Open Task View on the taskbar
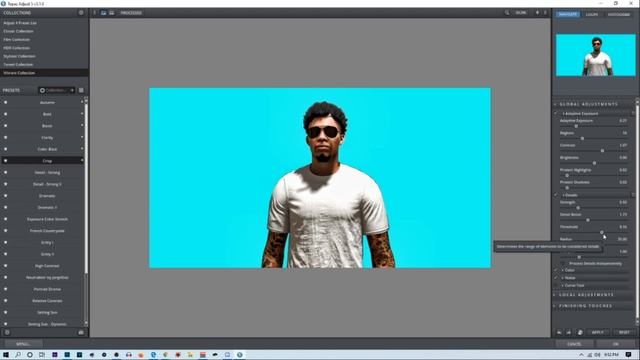640x360 pixels. click(42, 355)
